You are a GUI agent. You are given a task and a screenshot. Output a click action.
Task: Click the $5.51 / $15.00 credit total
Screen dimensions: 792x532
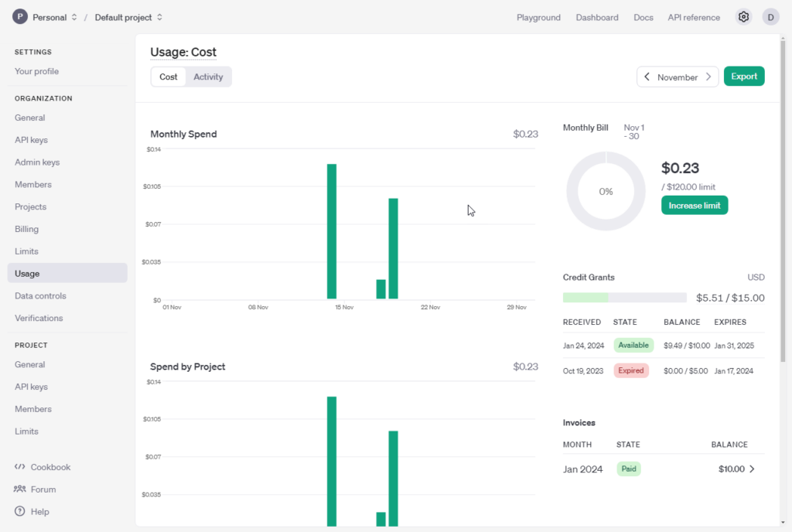[x=730, y=298]
